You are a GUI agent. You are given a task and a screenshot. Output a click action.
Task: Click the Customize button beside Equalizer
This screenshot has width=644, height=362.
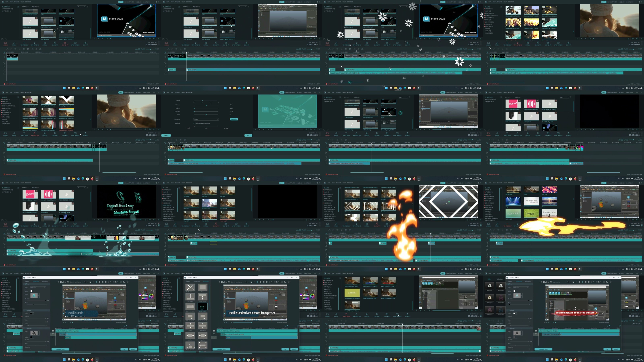(x=234, y=119)
